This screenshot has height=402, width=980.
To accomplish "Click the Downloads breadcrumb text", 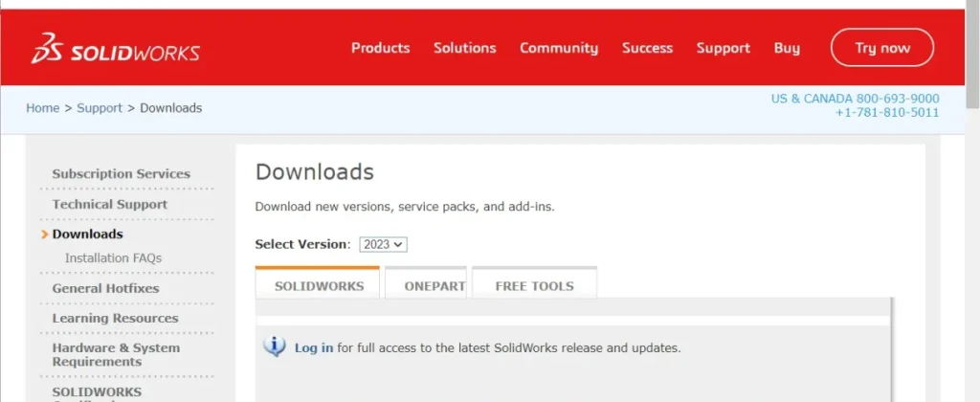I will (170, 107).
